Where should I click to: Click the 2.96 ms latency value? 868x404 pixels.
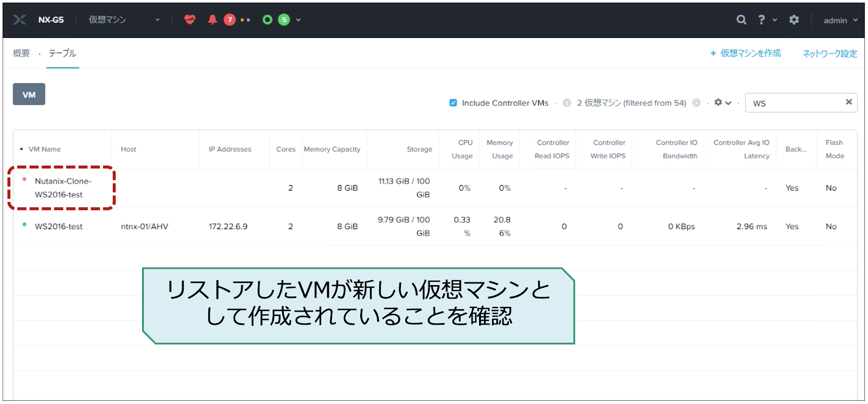click(751, 226)
